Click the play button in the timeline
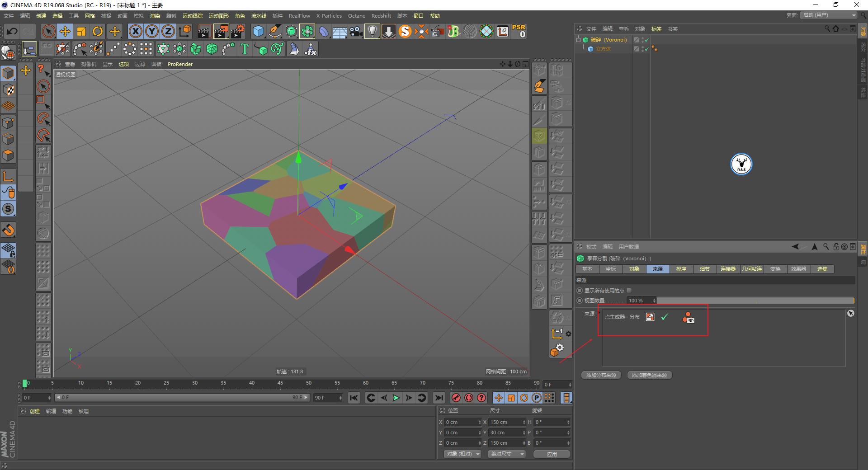This screenshot has height=470, width=868. coord(396,398)
